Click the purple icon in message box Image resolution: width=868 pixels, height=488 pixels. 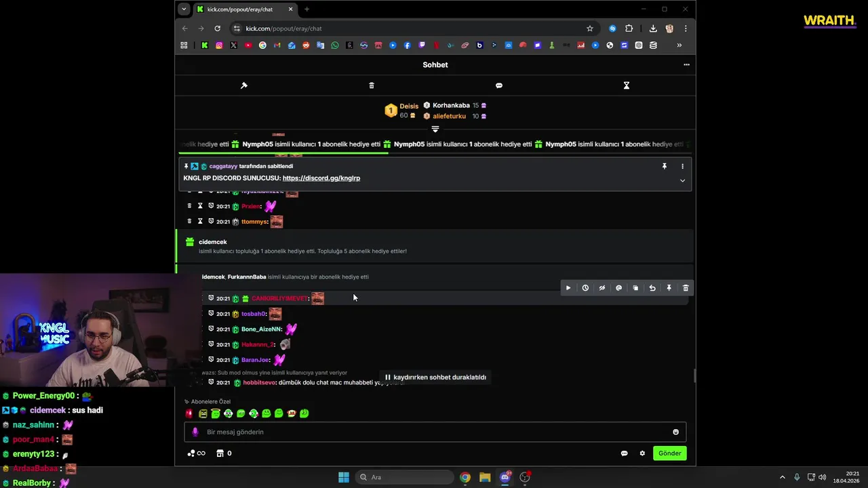point(195,432)
